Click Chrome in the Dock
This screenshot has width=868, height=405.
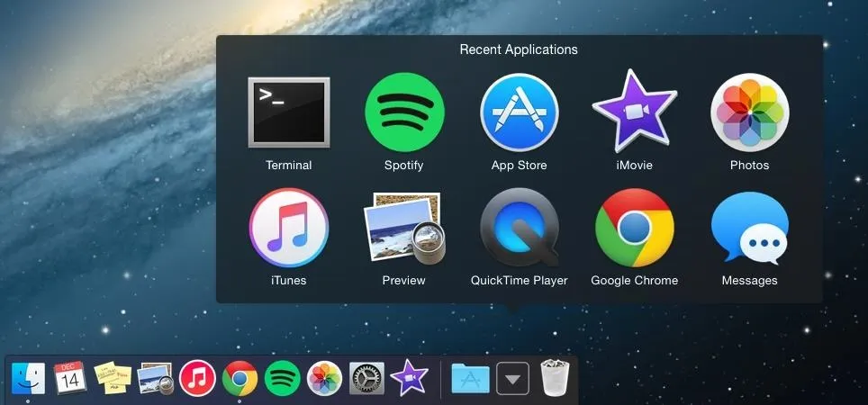coord(240,378)
